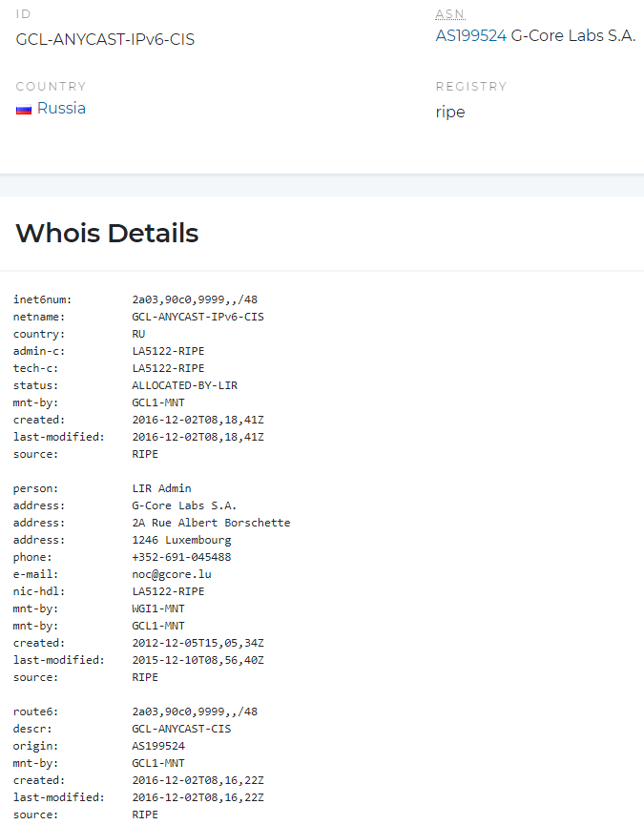
Task: Click the status value ALLOCATED-BY-LIR
Action: [185, 385]
